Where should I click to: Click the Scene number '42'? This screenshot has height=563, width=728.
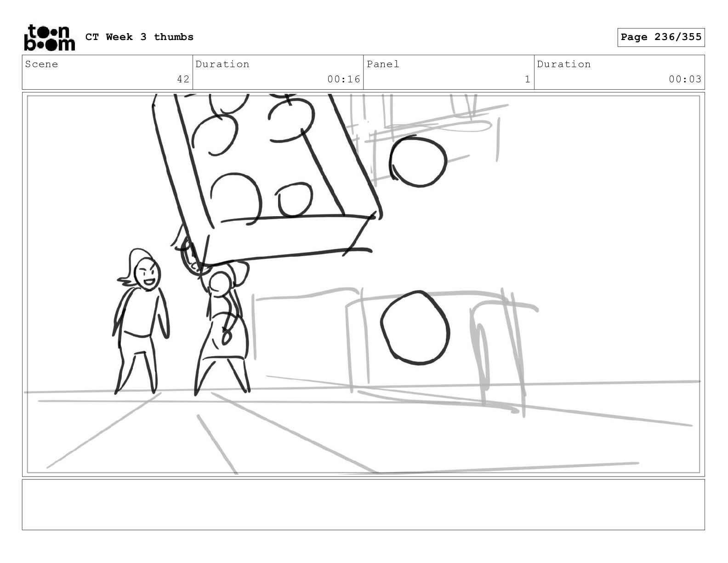(183, 79)
